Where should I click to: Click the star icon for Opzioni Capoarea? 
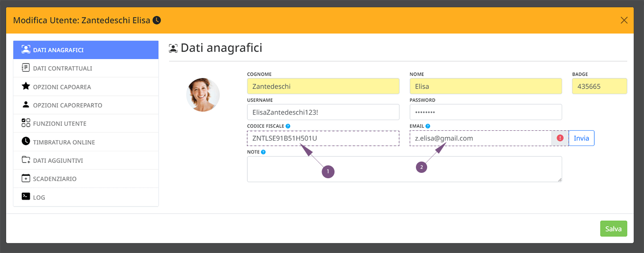pyautogui.click(x=26, y=86)
